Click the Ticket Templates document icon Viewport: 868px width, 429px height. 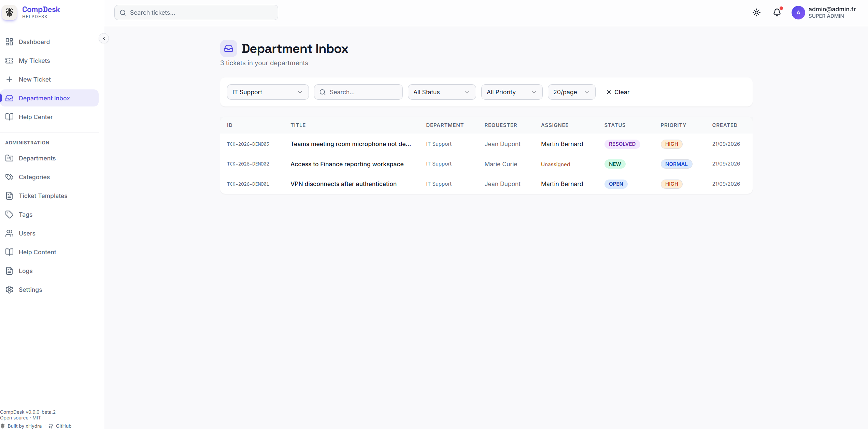[9, 196]
